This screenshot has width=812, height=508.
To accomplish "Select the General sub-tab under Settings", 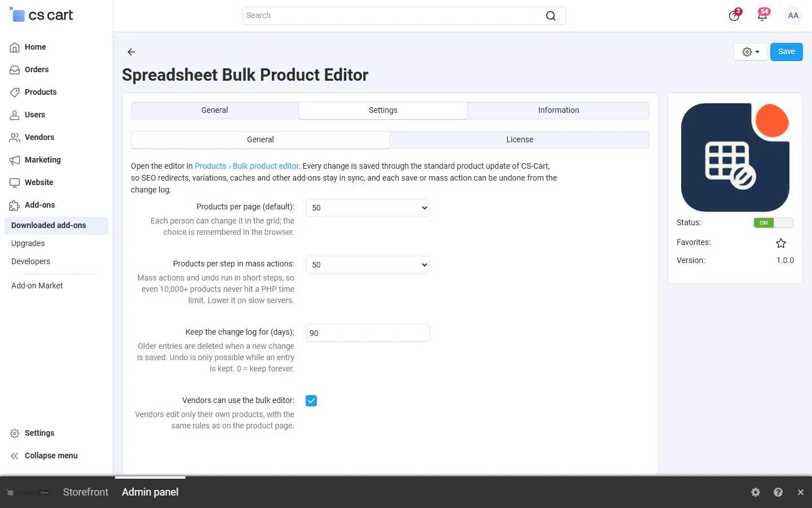I will point(261,140).
